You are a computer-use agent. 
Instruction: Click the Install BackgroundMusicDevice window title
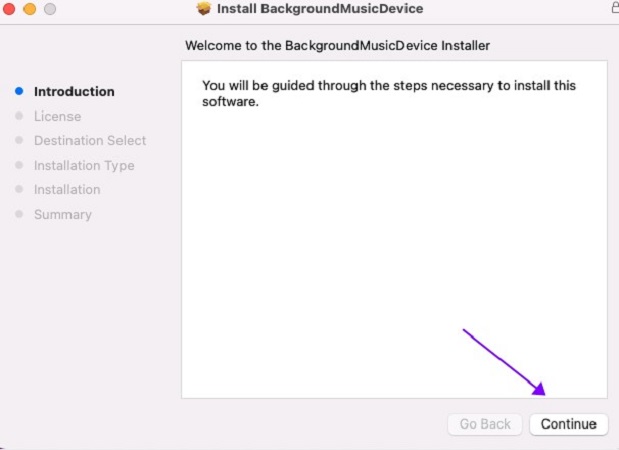click(x=320, y=9)
